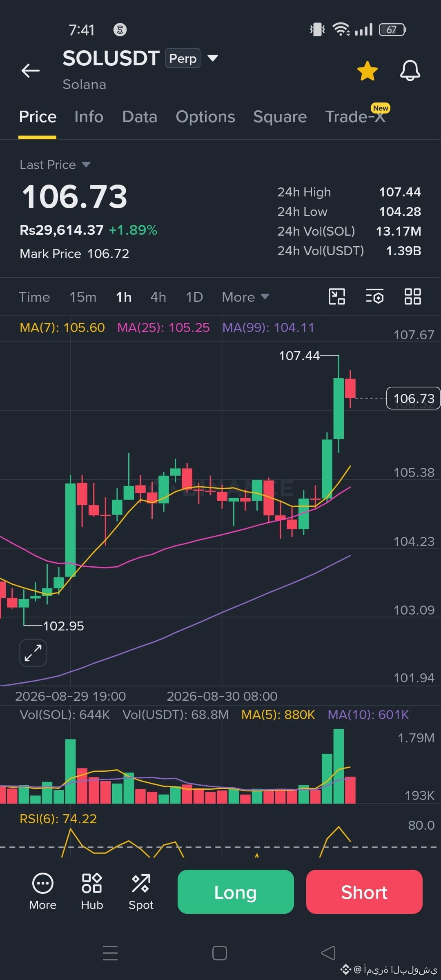
Task: Tap the vibrate mode icon in status bar
Action: [x=317, y=29]
